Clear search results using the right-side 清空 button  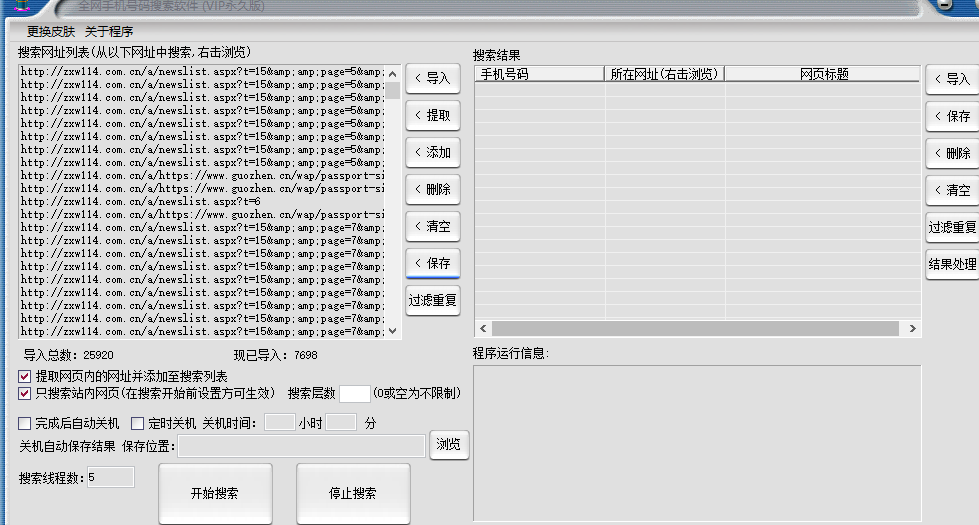point(952,190)
